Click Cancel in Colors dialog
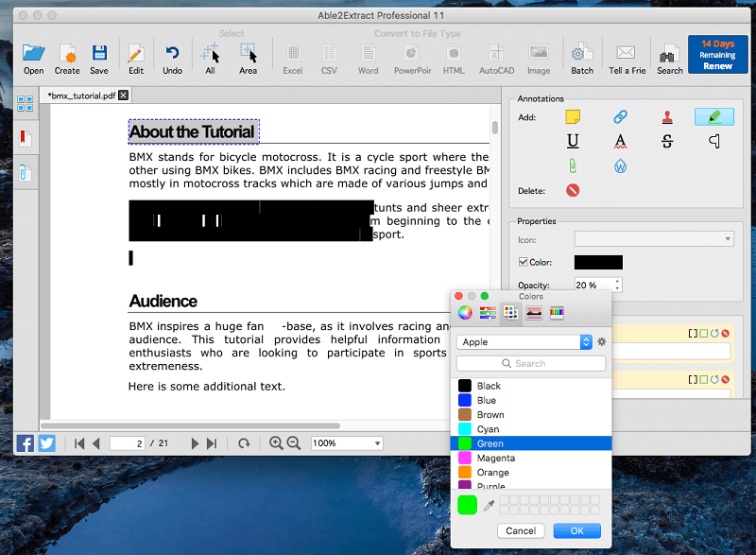 tap(521, 531)
